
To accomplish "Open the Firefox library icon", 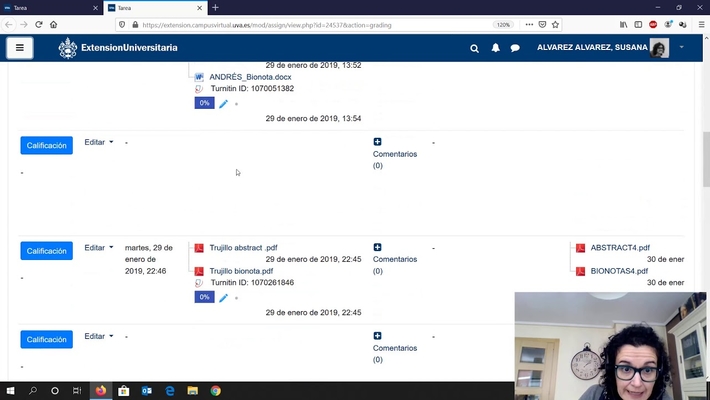I will (x=624, y=25).
